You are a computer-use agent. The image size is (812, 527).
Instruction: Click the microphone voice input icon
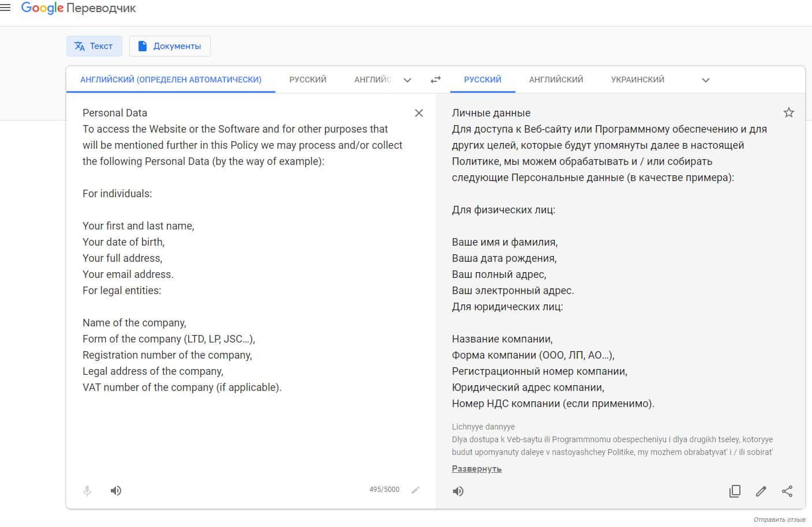87,491
